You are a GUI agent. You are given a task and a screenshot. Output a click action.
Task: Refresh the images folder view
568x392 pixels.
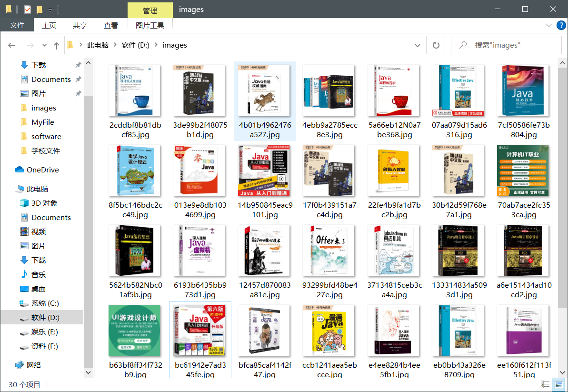[x=436, y=45]
